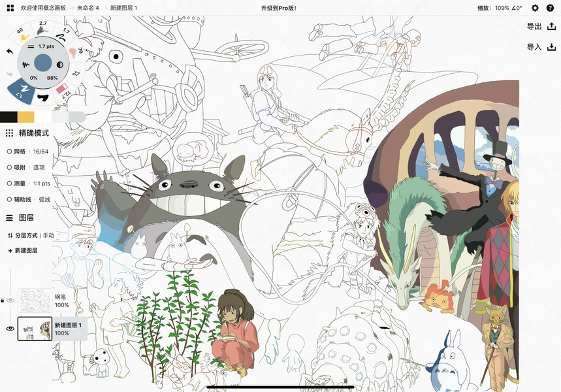Pick the light gray rounded-end swatch
This screenshot has width=561, height=392.
(77, 117)
